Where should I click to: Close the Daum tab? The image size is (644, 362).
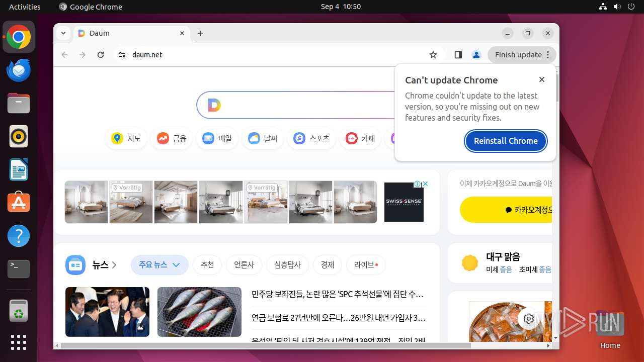182,33
